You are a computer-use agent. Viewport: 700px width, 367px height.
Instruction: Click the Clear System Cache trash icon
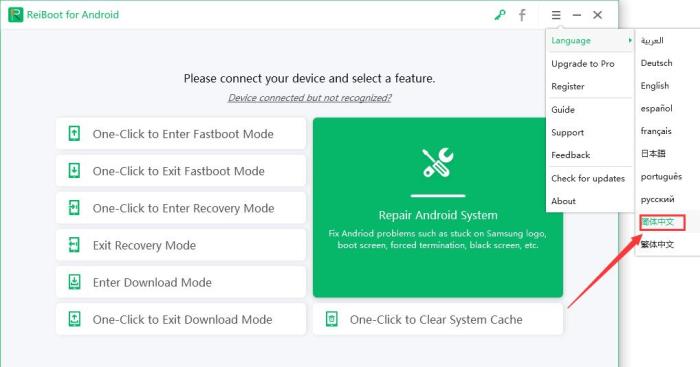tap(332, 319)
